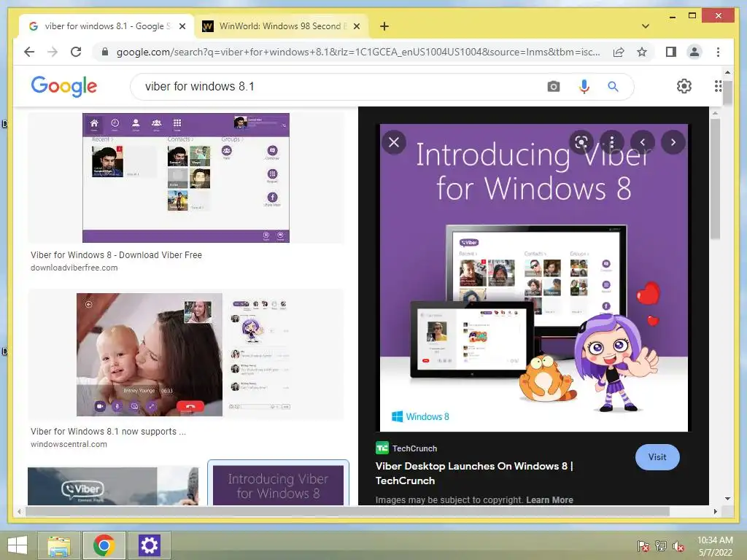747x560 pixels.
Task: Close the Google search tab
Action: coord(182,26)
